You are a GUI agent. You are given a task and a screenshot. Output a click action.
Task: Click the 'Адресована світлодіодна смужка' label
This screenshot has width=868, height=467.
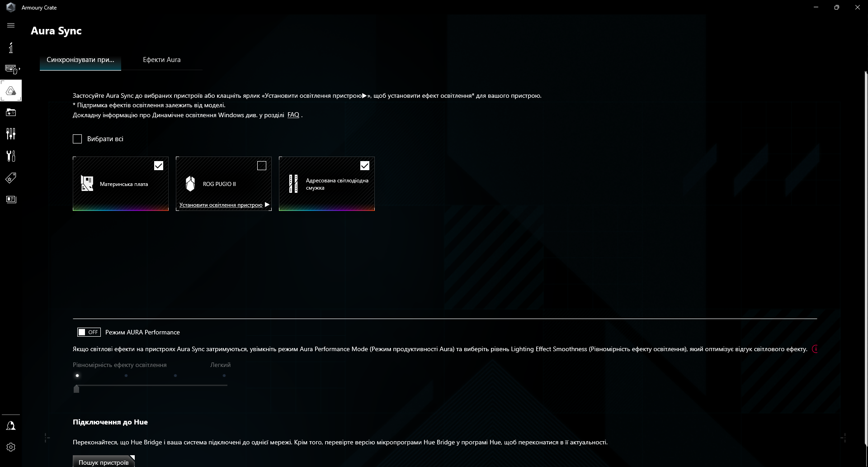337,184
